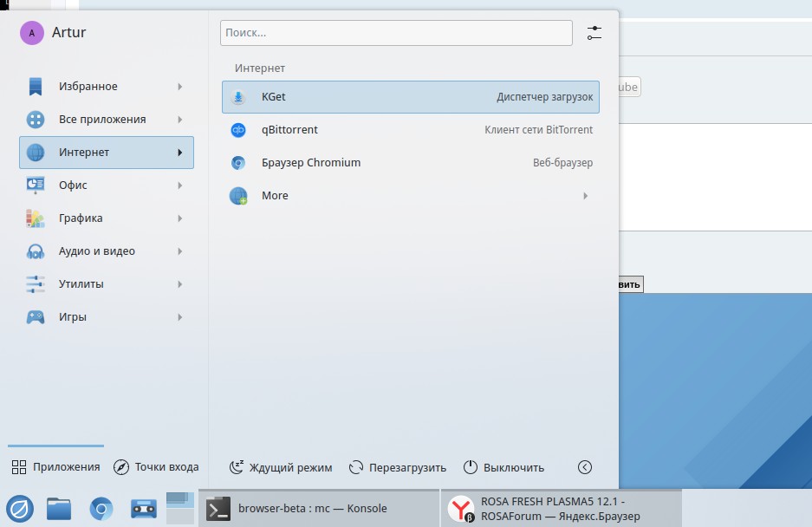Click the Chromium browser icon in list

[238, 163]
